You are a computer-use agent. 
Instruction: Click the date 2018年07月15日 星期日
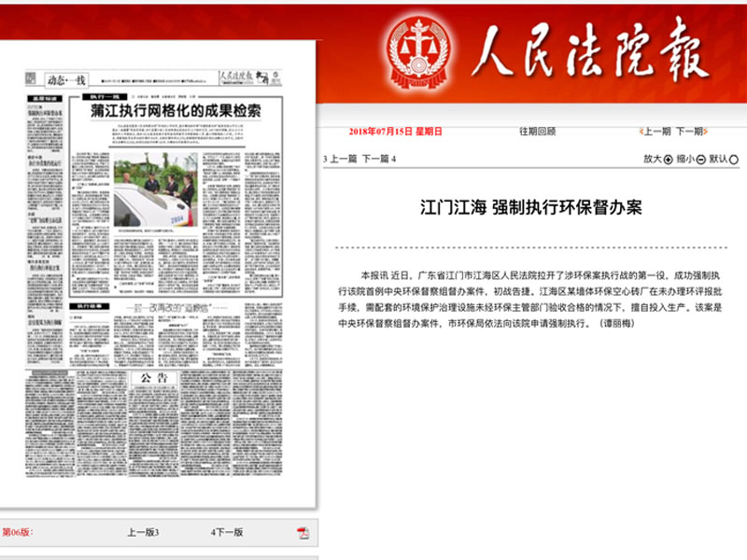pyautogui.click(x=395, y=132)
